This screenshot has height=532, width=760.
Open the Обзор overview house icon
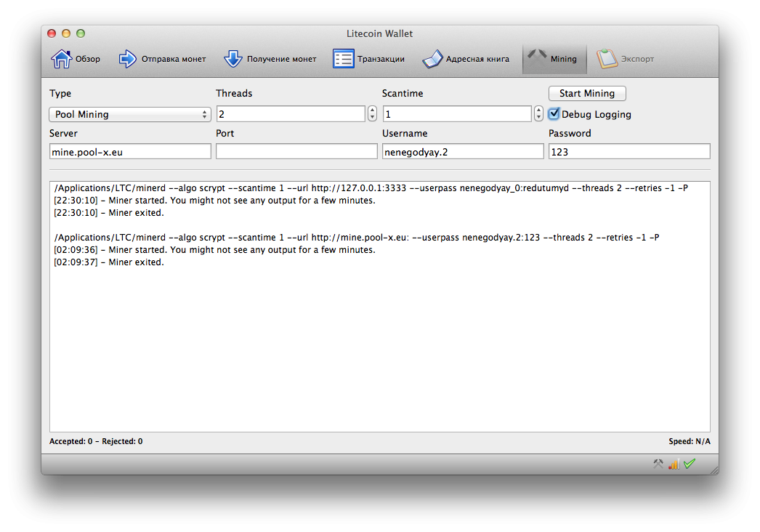point(62,59)
